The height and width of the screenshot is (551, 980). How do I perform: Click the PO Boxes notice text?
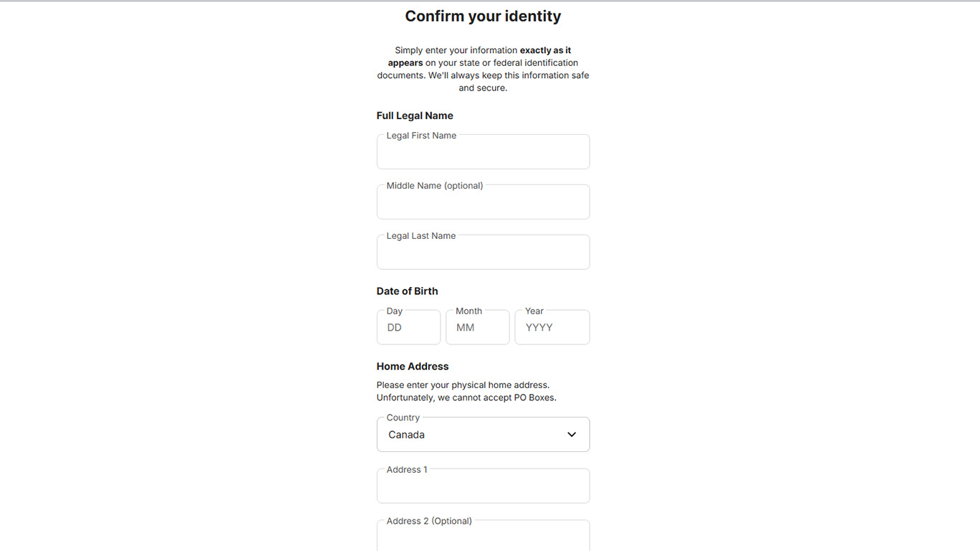[x=466, y=397]
